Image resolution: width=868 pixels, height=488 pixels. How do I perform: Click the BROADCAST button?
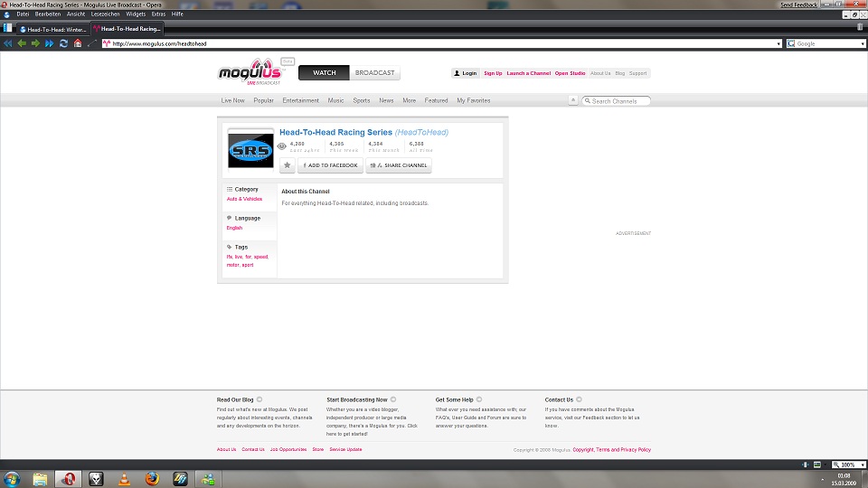374,72
